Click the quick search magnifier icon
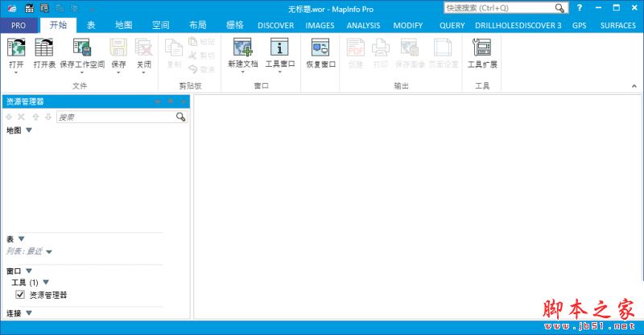 pos(559,8)
